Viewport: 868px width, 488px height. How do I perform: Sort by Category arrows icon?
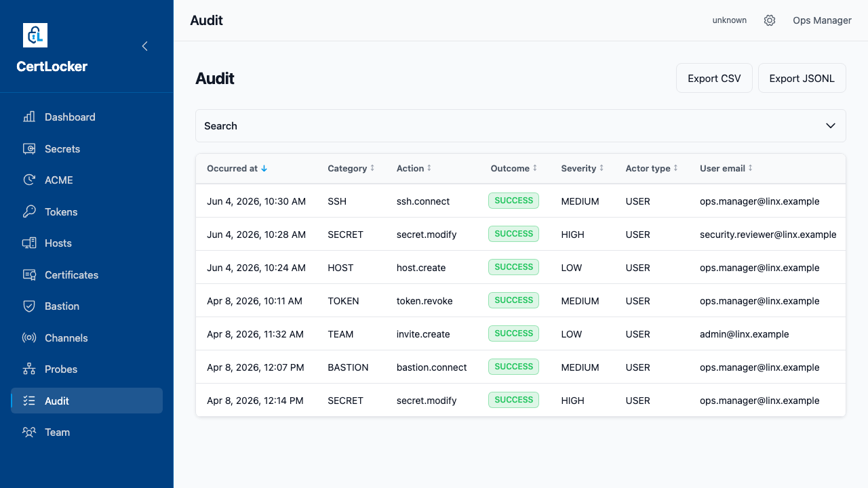372,168
